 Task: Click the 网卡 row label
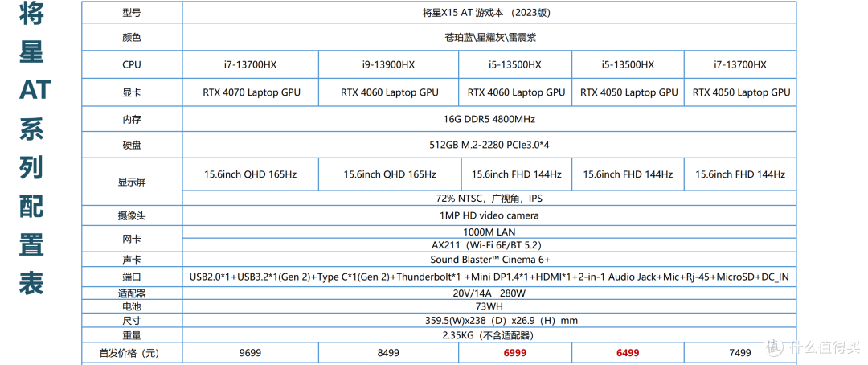(x=132, y=238)
